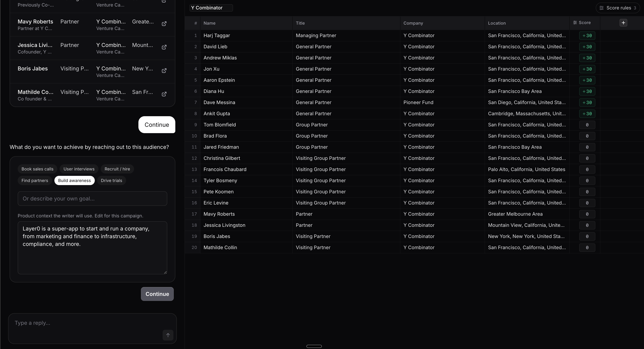Click David Lieb in the table
The width and height of the screenshot is (644, 349).
coord(215,47)
